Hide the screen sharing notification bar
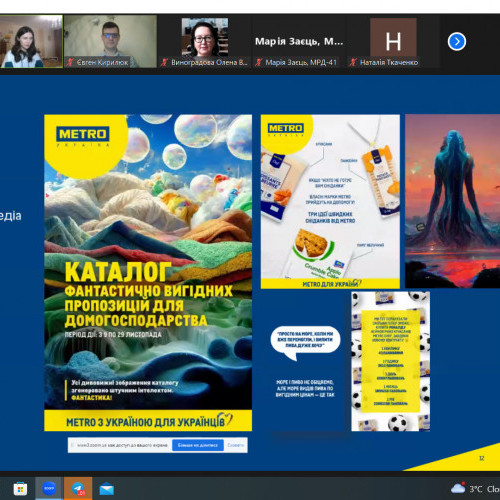 (x=235, y=445)
